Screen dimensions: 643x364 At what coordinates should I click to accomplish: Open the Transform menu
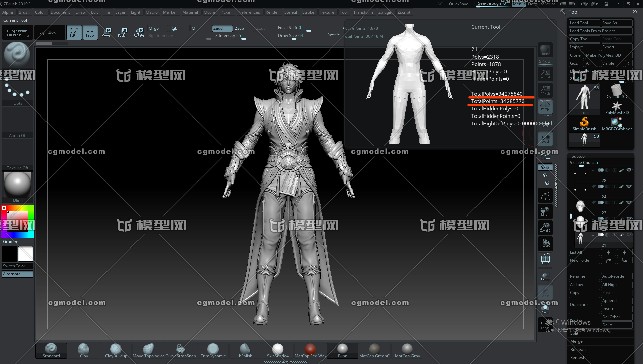point(363,12)
